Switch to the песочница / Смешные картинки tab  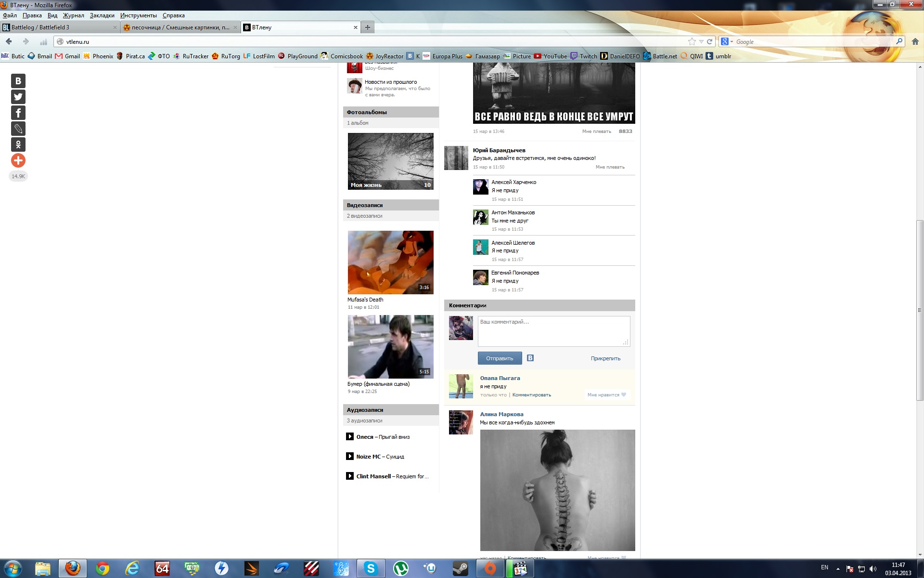(x=180, y=27)
